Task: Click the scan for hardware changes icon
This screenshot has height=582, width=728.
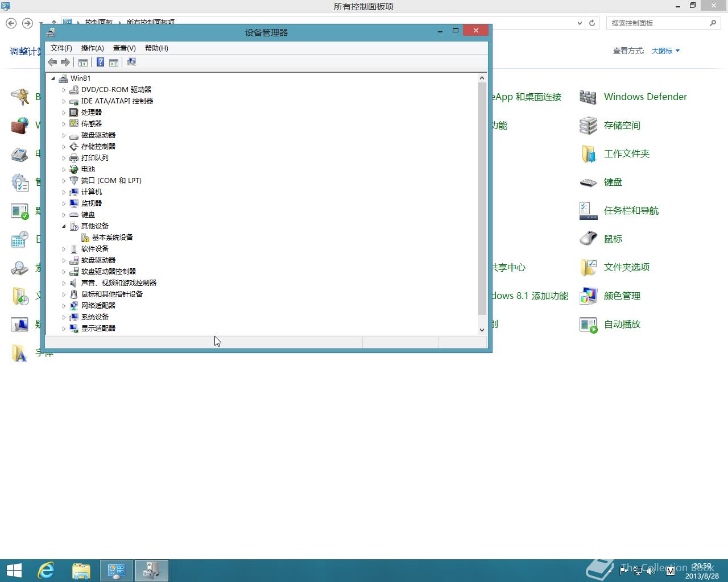Action: (x=131, y=62)
